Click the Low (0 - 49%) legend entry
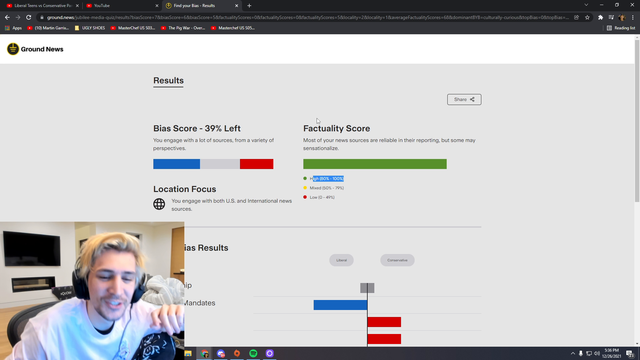 319,197
